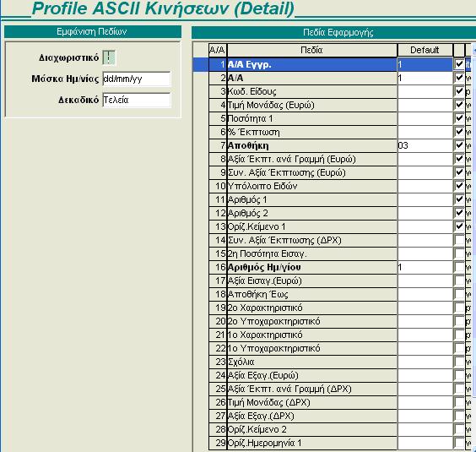The width and height of the screenshot is (476, 452).
Task: Click the Δεκαδικό field showing Τελεία
Action: click(x=137, y=100)
